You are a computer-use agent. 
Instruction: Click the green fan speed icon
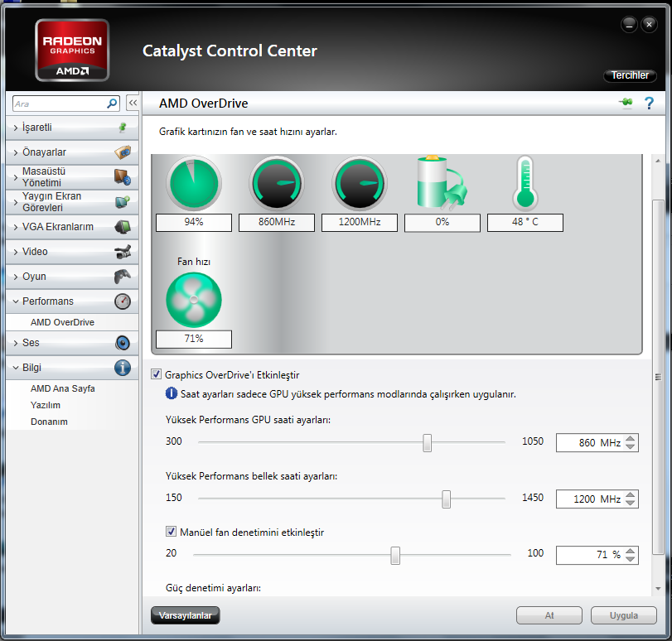click(194, 300)
